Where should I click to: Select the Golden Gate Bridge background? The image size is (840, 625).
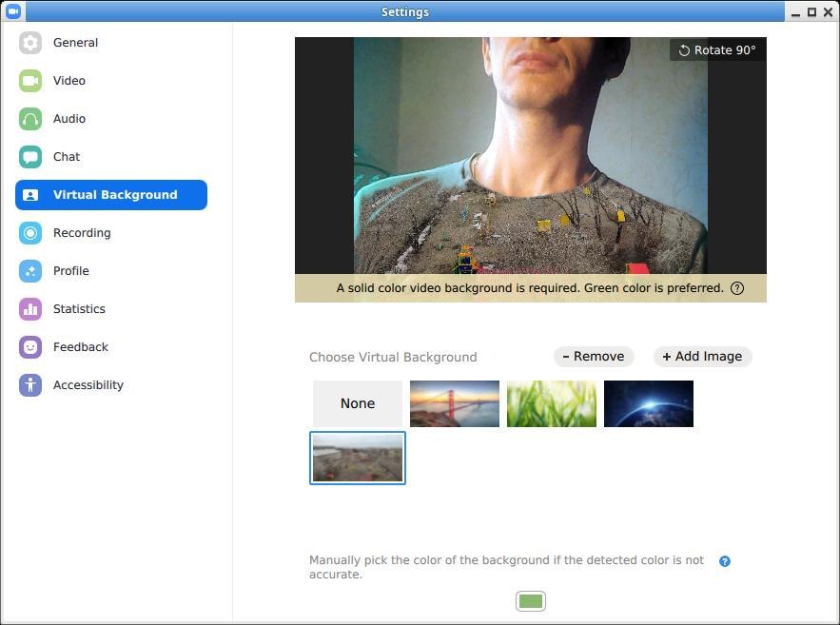click(x=455, y=403)
